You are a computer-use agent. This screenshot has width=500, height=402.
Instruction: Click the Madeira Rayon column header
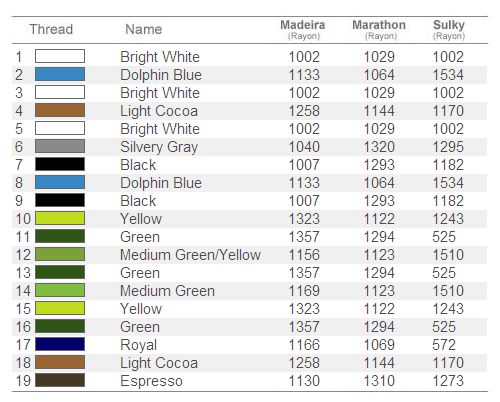[303, 29]
